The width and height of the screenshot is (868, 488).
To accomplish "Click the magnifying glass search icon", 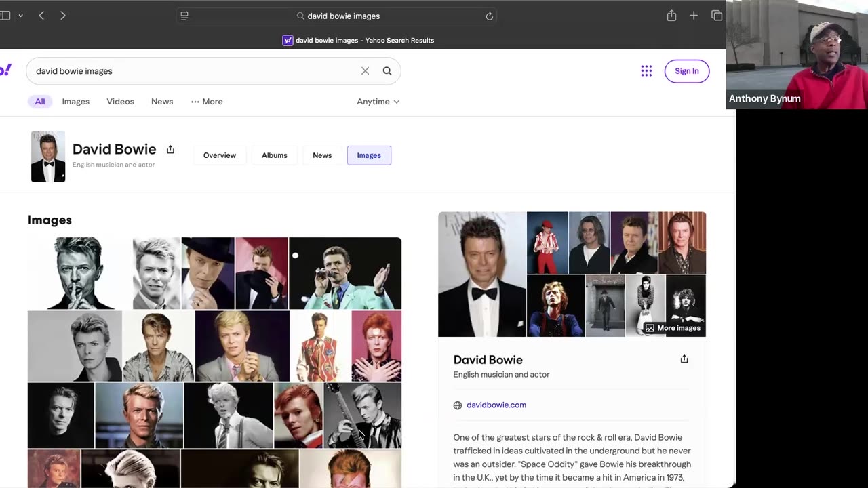I will [387, 71].
